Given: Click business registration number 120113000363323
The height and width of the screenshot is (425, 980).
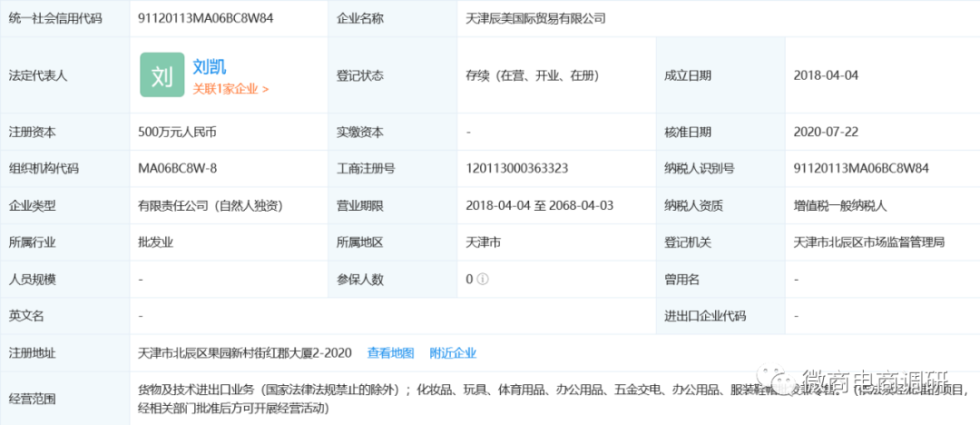Looking at the screenshot, I should (517, 168).
